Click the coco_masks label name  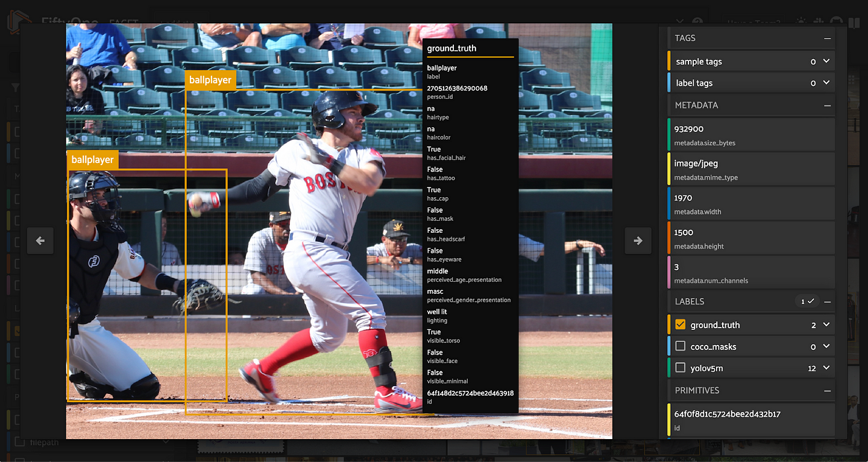point(713,347)
